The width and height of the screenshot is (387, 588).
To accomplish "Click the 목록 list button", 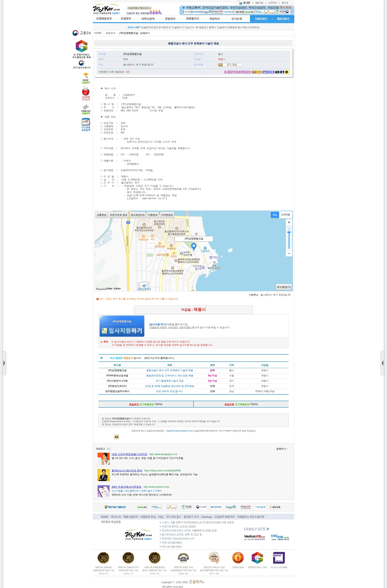I will click(117, 437).
